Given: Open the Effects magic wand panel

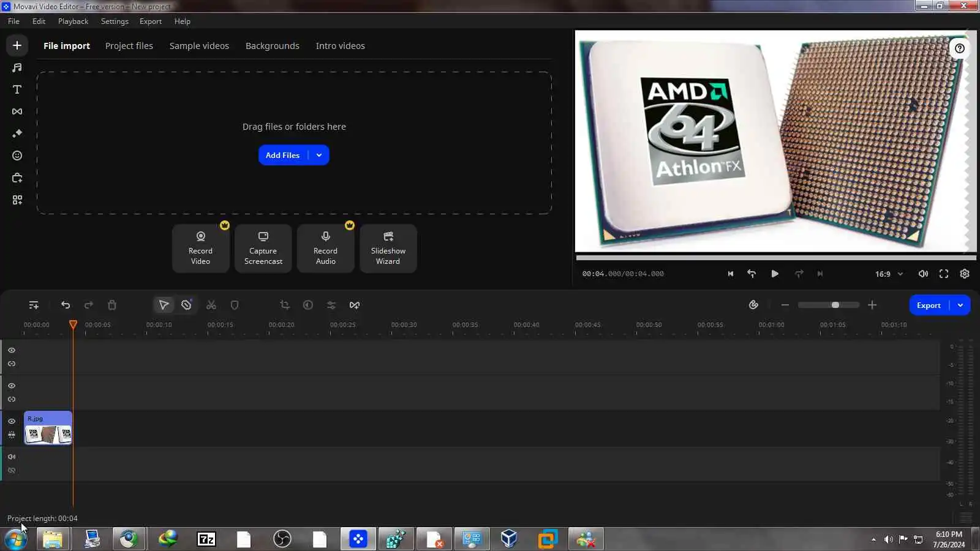Looking at the screenshot, I should click(x=17, y=133).
